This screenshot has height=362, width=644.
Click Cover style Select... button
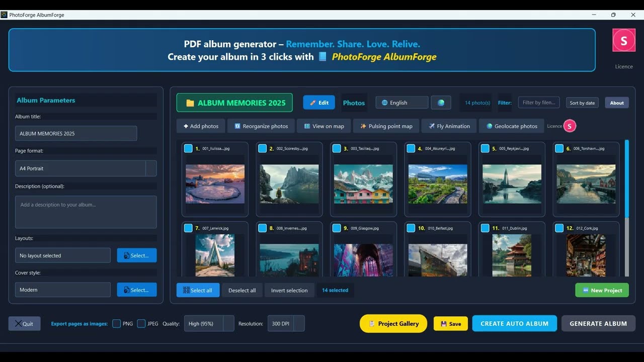point(137,290)
